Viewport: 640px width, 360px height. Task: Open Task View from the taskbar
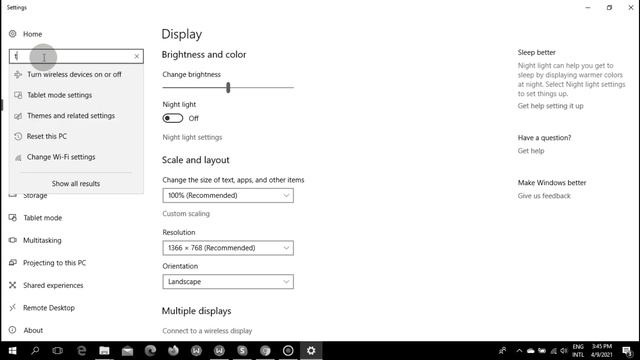[58, 351]
